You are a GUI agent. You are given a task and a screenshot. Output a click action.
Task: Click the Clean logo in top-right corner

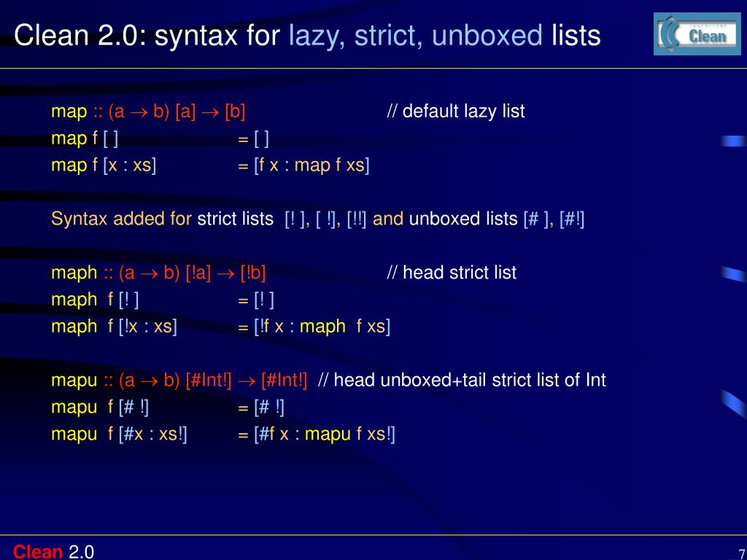click(x=697, y=34)
